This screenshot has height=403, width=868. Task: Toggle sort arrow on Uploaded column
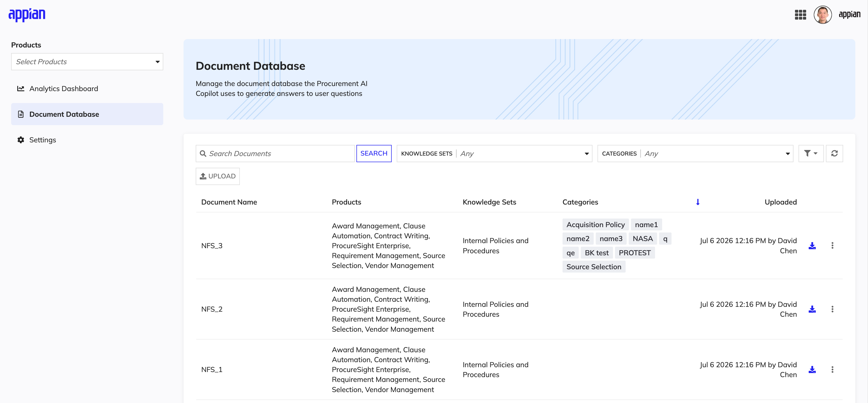tap(698, 202)
